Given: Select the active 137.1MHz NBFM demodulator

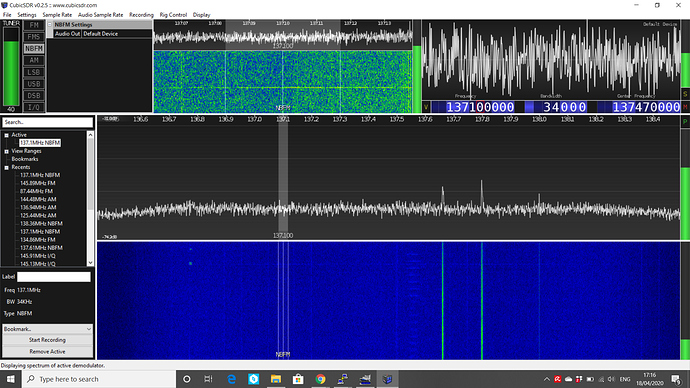Looking at the screenshot, I should [40, 143].
